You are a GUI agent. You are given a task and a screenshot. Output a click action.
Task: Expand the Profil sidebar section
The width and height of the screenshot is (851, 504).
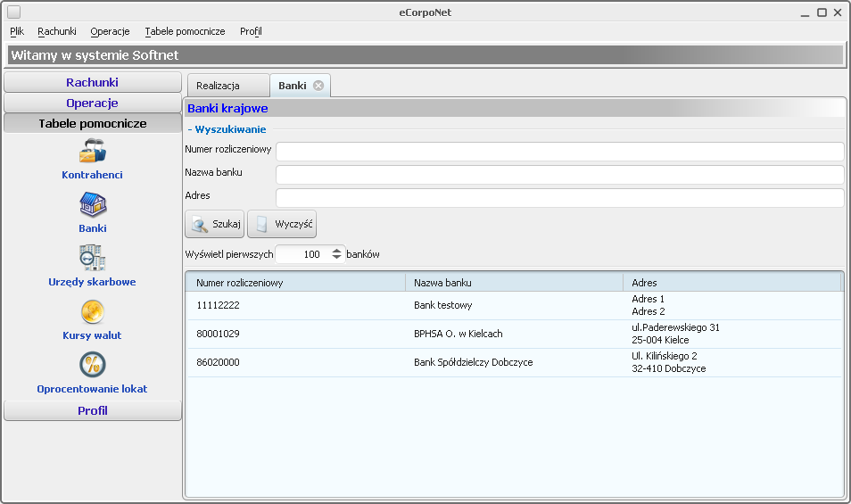pos(92,410)
